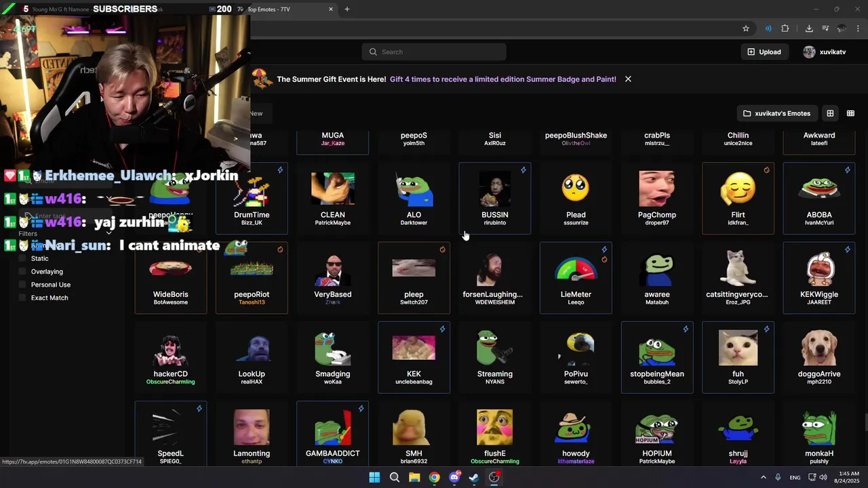Open the Windows Start menu
This screenshot has height=488, width=868.
(374, 477)
